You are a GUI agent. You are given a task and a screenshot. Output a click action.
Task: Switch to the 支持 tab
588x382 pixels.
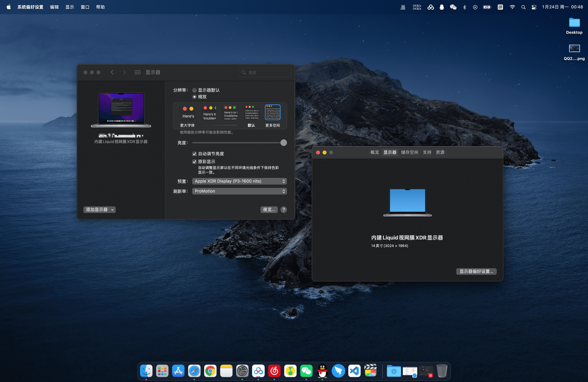[x=427, y=153]
